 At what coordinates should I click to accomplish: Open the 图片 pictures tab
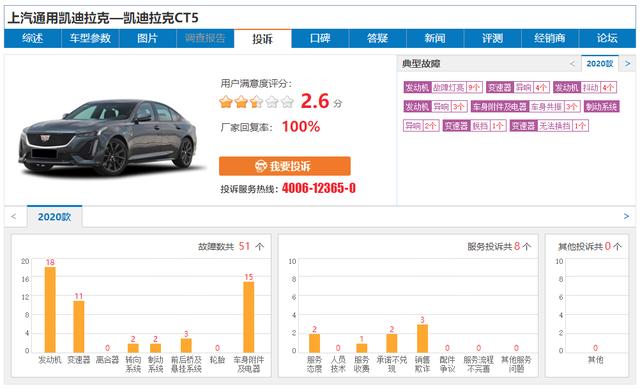(x=147, y=38)
